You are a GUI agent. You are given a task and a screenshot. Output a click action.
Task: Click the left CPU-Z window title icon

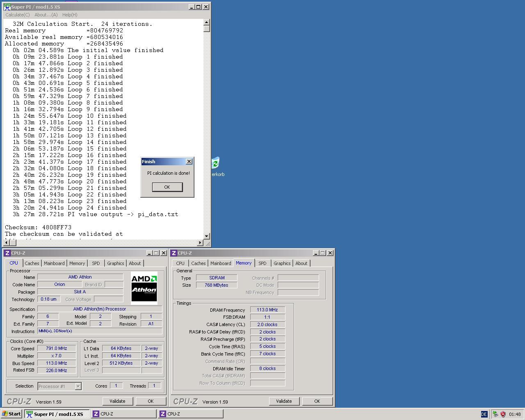point(7,253)
